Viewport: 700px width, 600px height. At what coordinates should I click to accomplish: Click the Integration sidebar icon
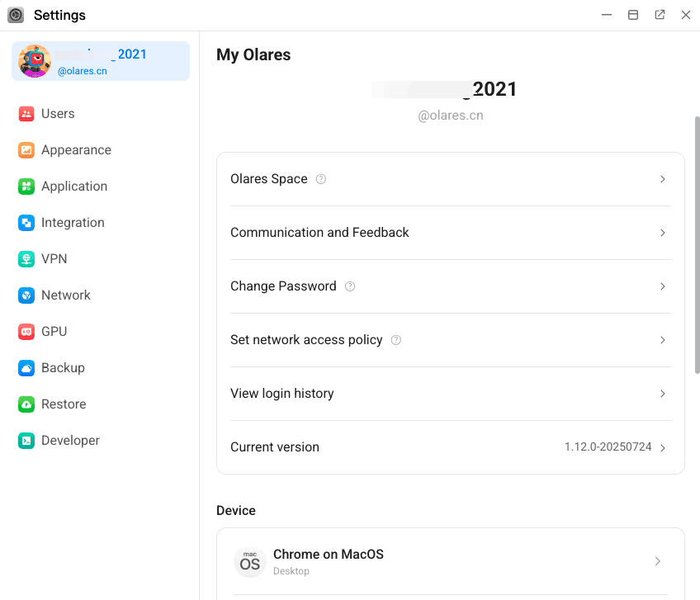(26, 222)
